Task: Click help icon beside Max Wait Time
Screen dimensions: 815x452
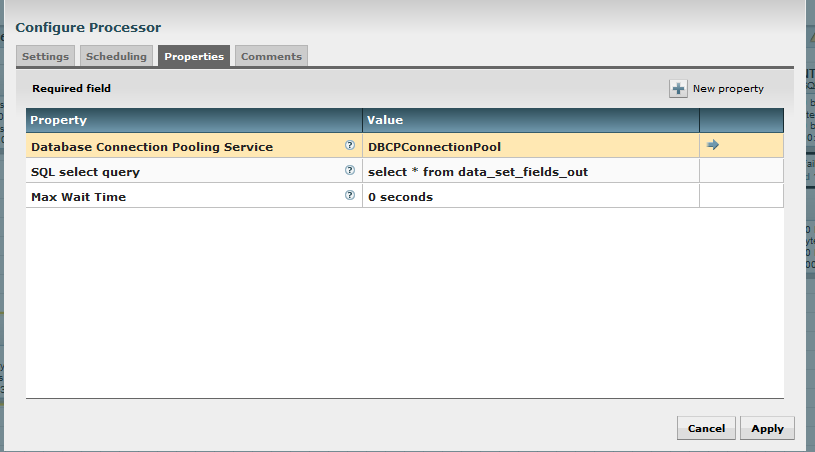Action: point(350,197)
